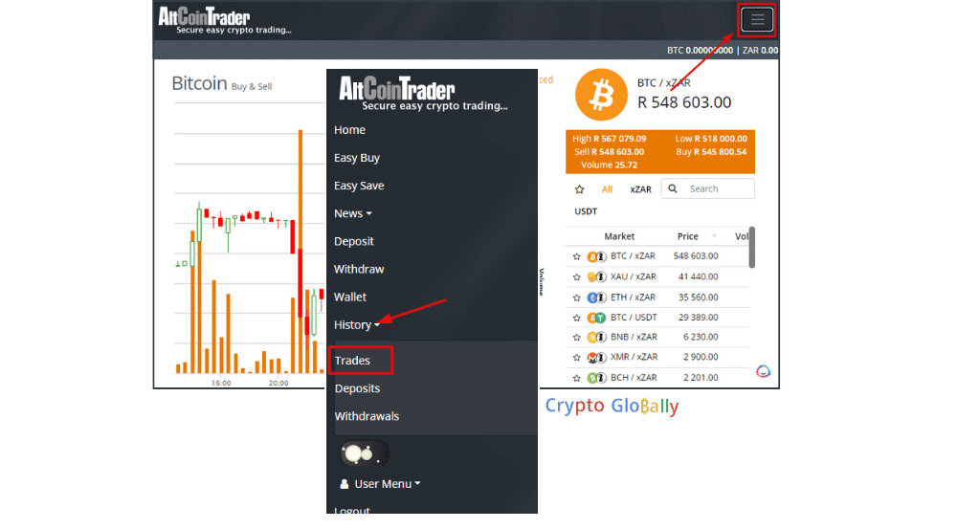Click the search magnifier icon
980x529 pixels.
tap(673, 188)
